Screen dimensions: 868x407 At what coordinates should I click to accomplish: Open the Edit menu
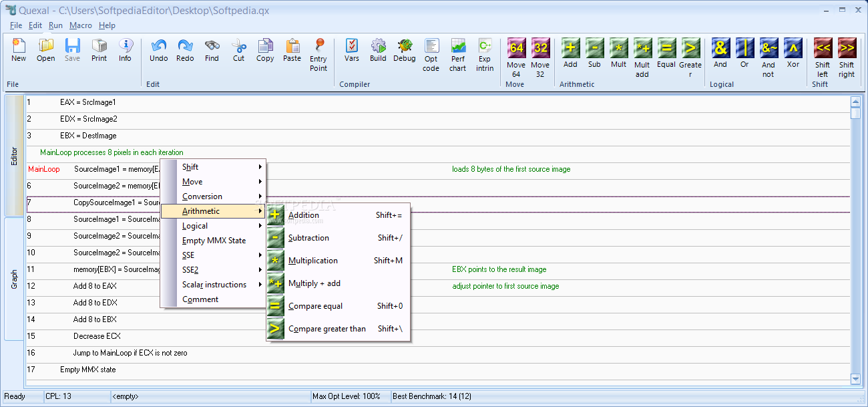tap(35, 25)
